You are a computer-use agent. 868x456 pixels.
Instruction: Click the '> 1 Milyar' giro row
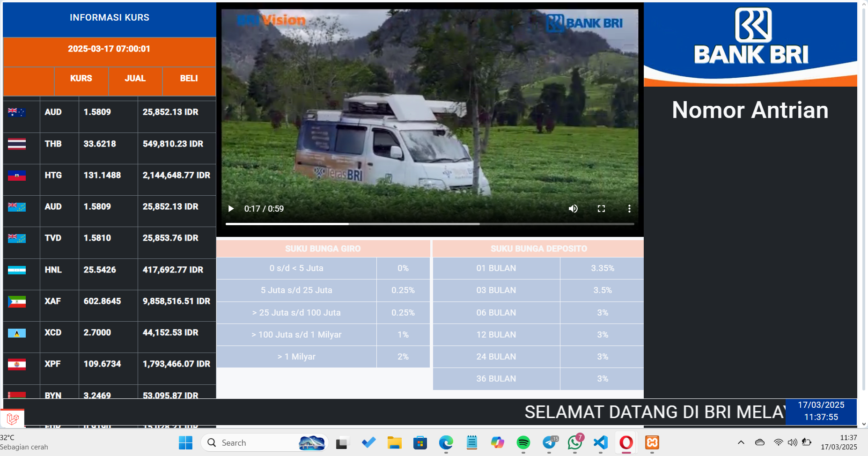[323, 357]
